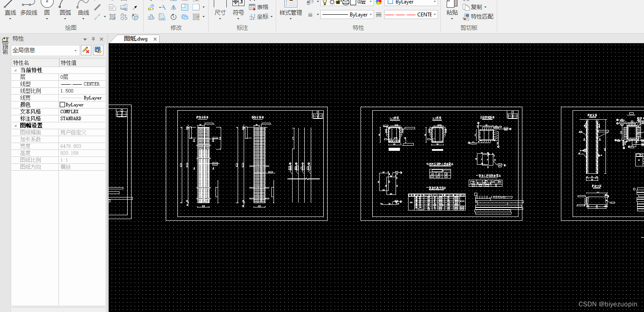The image size is (644, 312).
Task: Close the 特性 panel
Action: [x=102, y=39]
